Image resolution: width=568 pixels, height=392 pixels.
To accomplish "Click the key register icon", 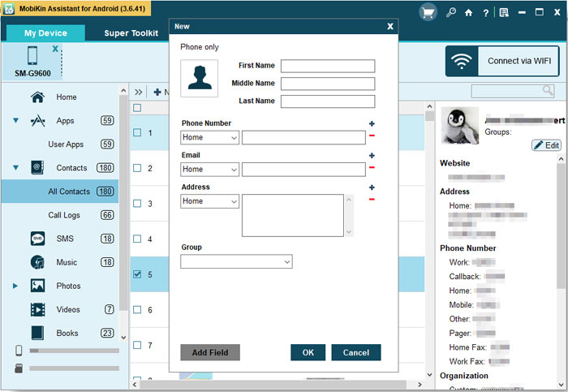I will (451, 13).
